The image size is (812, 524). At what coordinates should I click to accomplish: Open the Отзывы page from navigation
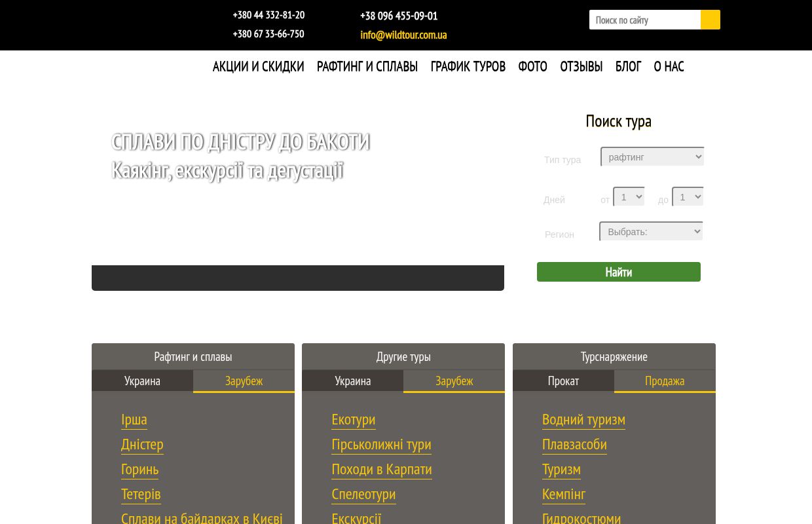tap(581, 66)
